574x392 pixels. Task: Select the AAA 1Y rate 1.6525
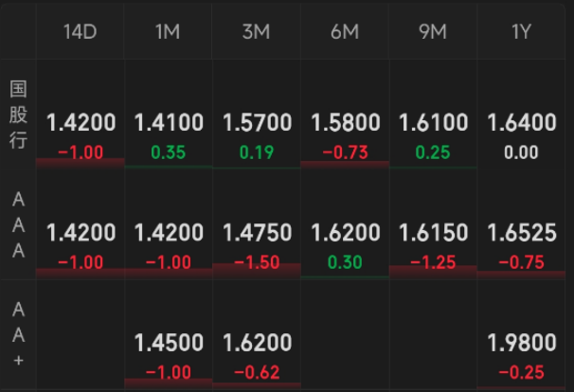click(x=522, y=233)
